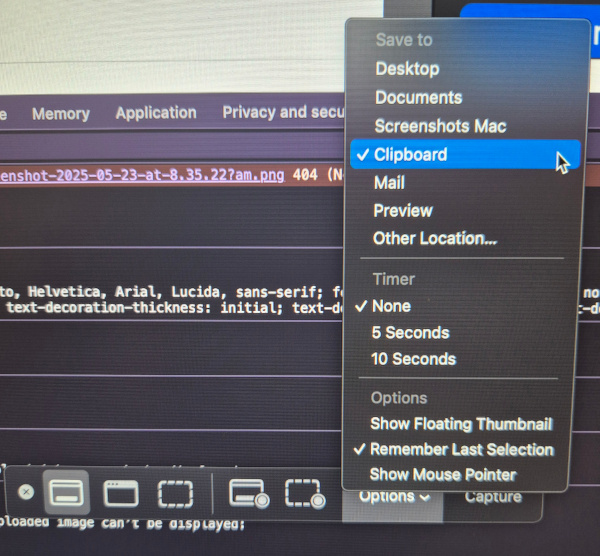Image resolution: width=600 pixels, height=556 pixels.
Task: Enable Show Mouse Pointer option
Action: (443, 474)
